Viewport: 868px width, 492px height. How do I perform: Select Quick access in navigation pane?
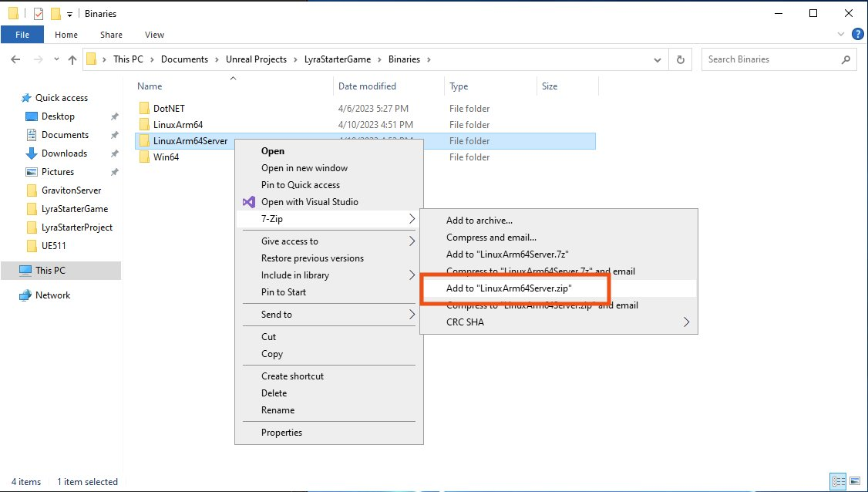point(61,97)
